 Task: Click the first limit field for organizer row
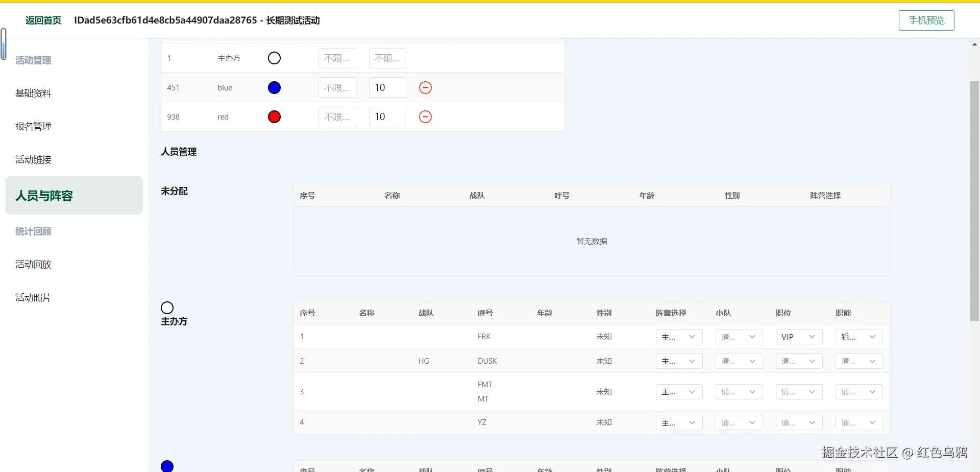pos(337,58)
